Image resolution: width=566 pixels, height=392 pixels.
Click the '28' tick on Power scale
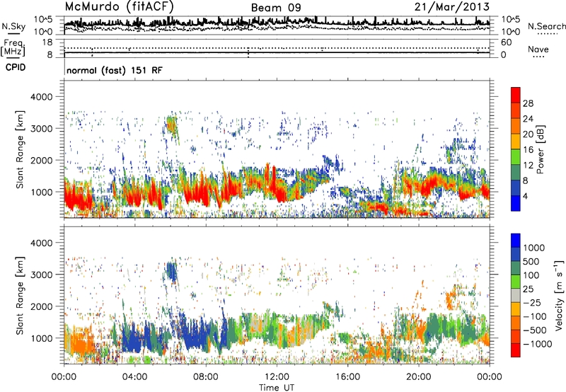[x=528, y=103]
